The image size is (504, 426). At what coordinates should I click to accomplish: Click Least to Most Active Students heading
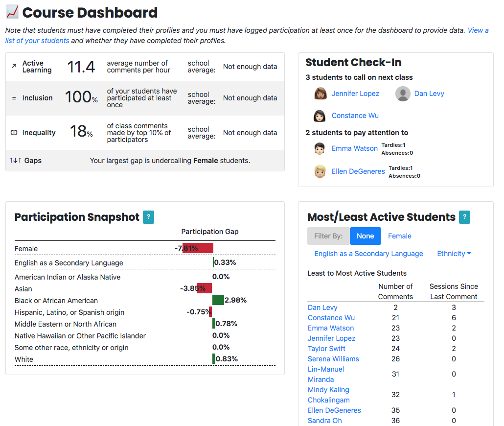357,273
